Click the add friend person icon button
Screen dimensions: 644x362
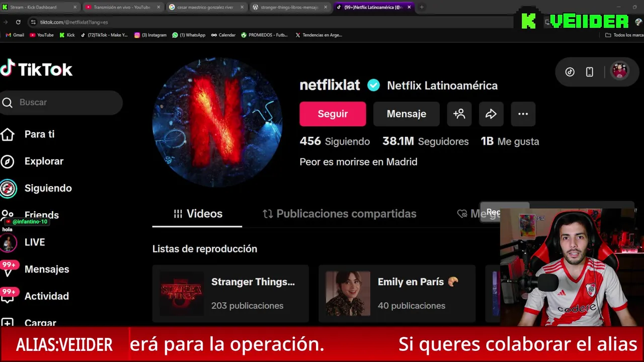pos(459,114)
